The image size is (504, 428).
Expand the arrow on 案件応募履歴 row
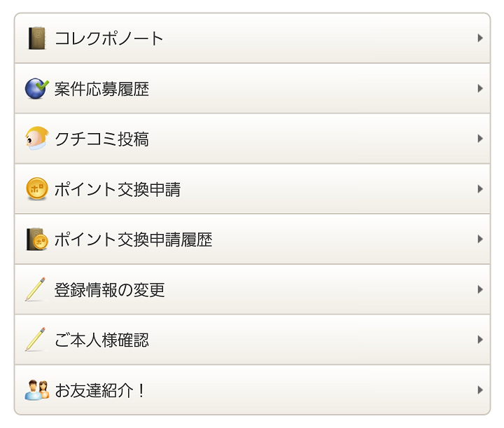point(480,88)
